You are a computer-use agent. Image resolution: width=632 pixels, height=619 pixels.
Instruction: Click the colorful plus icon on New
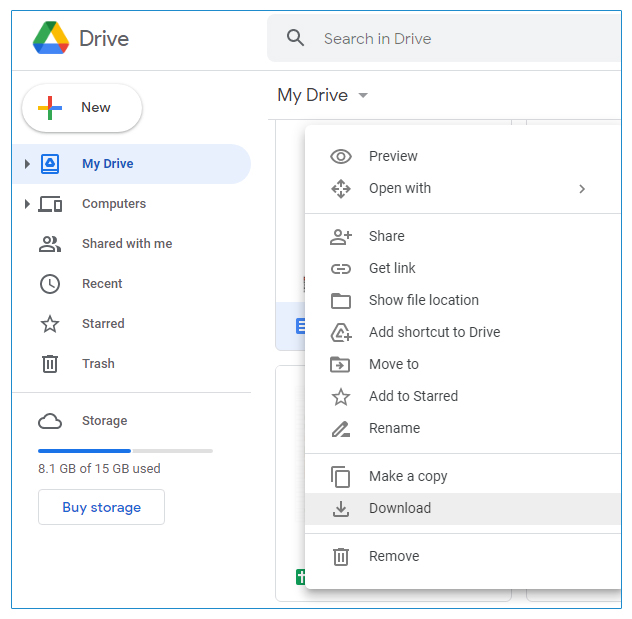pos(50,108)
